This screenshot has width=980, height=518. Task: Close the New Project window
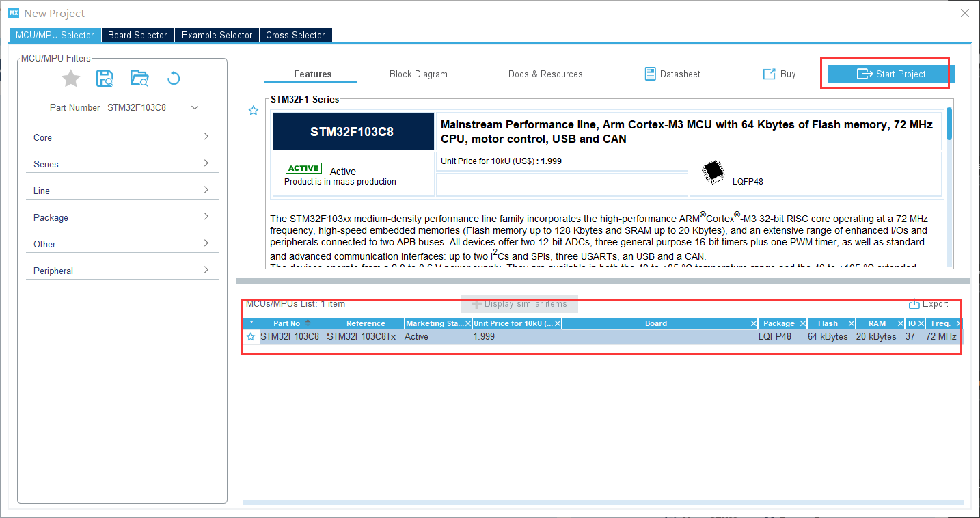[964, 13]
